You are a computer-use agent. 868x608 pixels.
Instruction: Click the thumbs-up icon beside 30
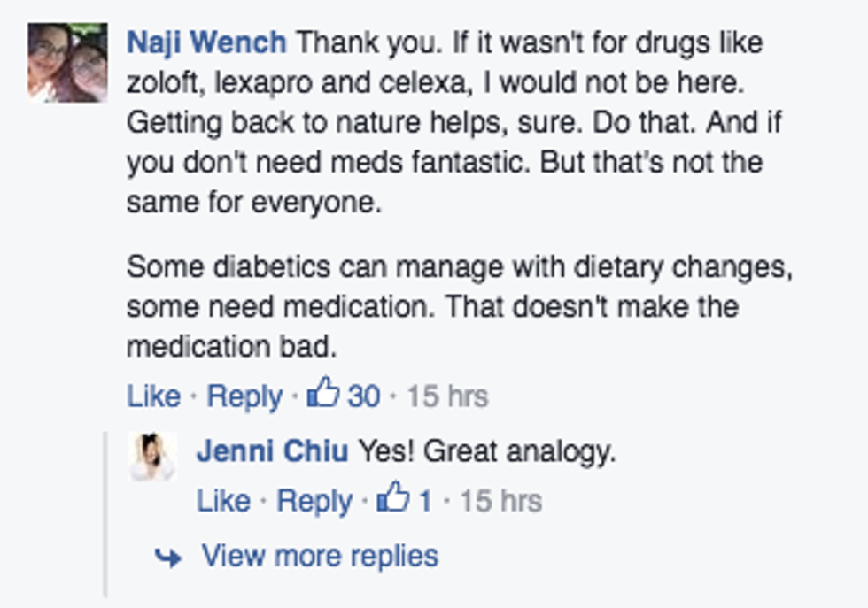(322, 394)
